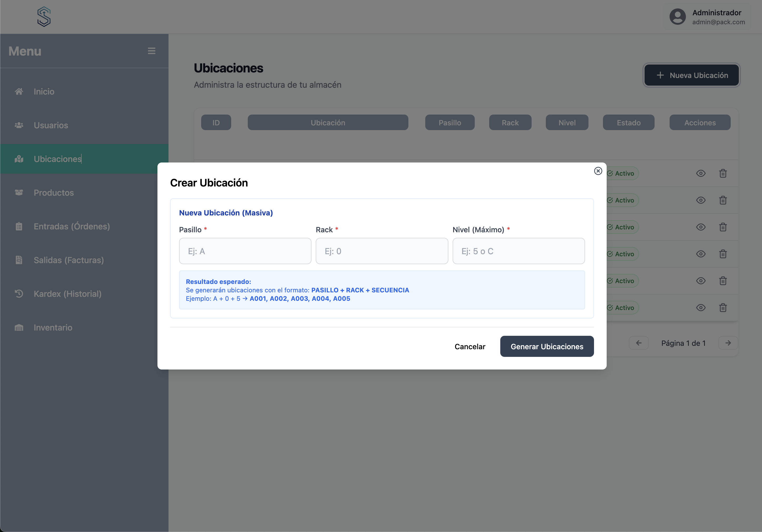Focus the Pasillo input field
This screenshot has width=762, height=532.
245,251
